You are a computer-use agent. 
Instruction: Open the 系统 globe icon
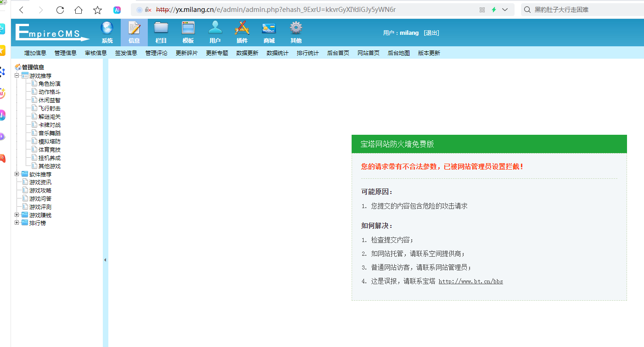pyautogui.click(x=107, y=28)
